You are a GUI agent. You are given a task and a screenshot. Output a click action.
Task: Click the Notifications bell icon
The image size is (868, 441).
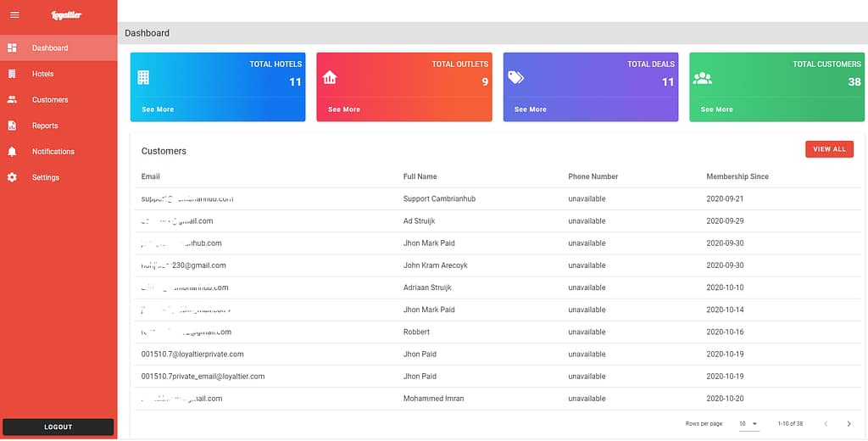pyautogui.click(x=12, y=151)
